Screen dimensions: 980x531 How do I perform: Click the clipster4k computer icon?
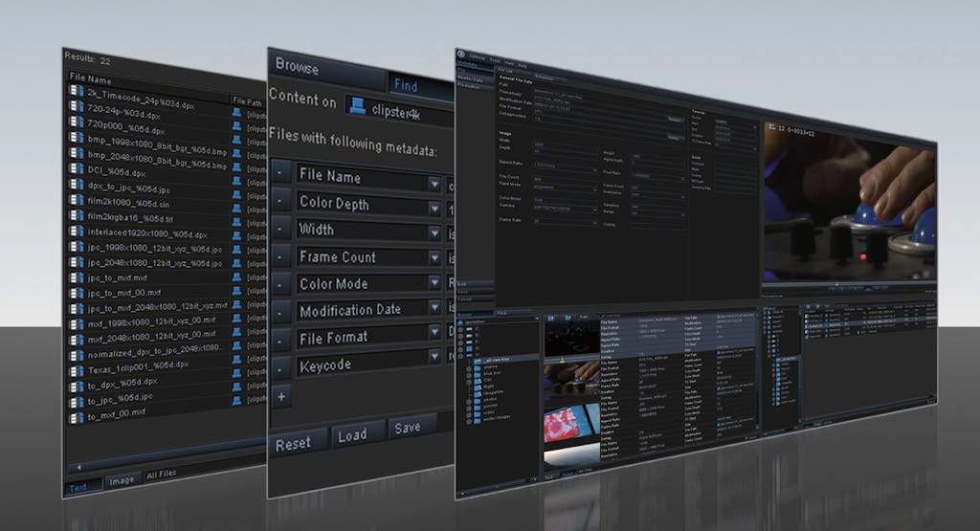pos(357,107)
